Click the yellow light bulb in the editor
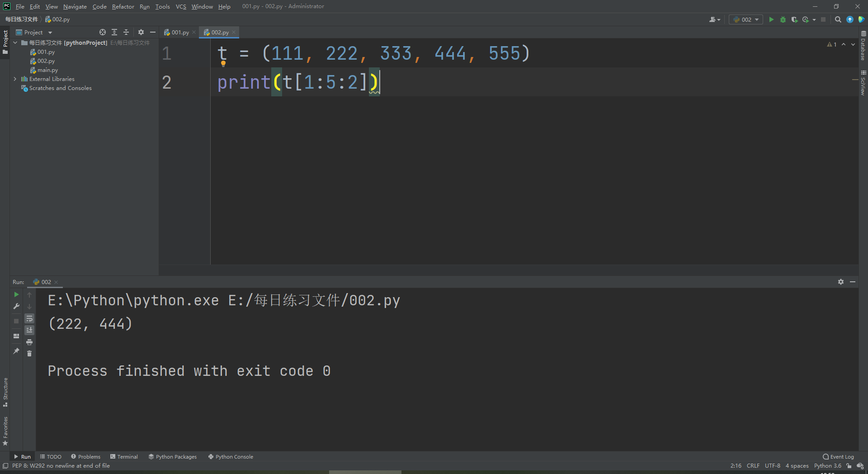The height and width of the screenshot is (474, 868). pos(223,63)
